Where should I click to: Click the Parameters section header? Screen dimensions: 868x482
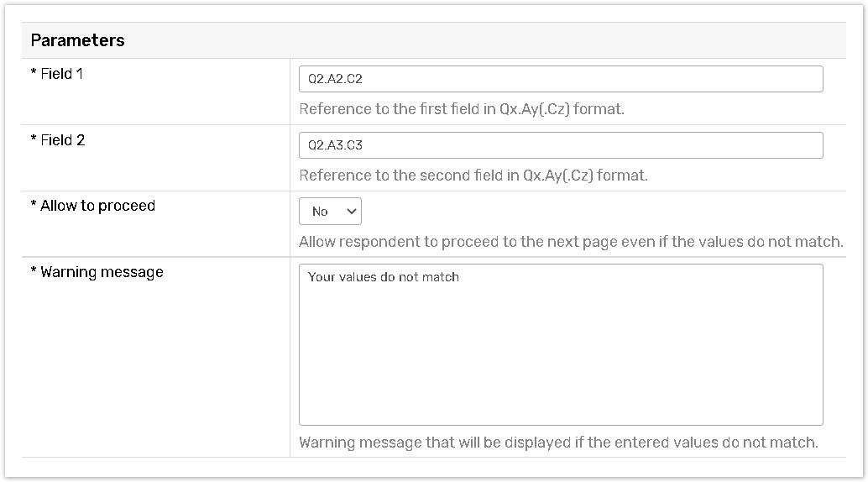coord(78,40)
